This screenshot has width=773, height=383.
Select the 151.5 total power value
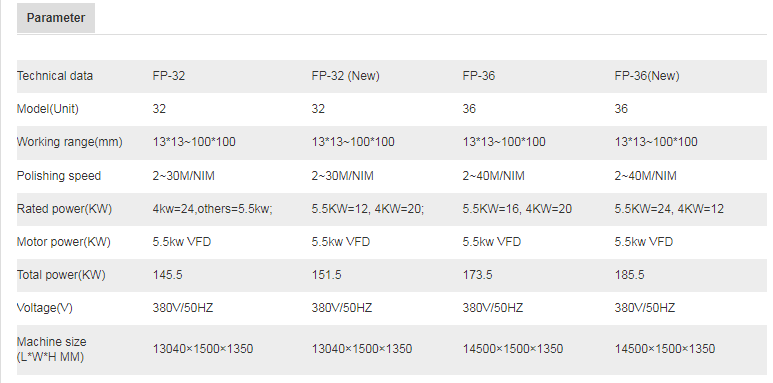coord(326,275)
